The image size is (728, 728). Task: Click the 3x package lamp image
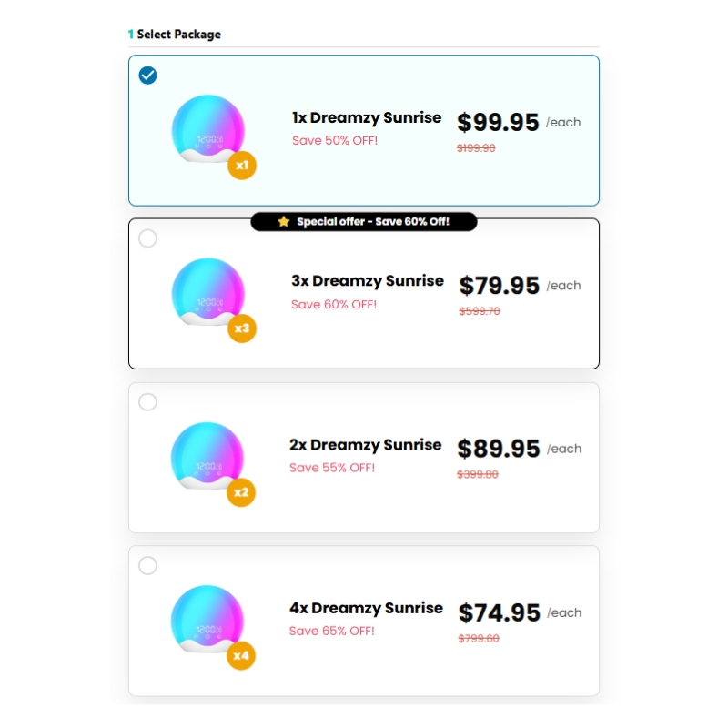click(x=208, y=292)
